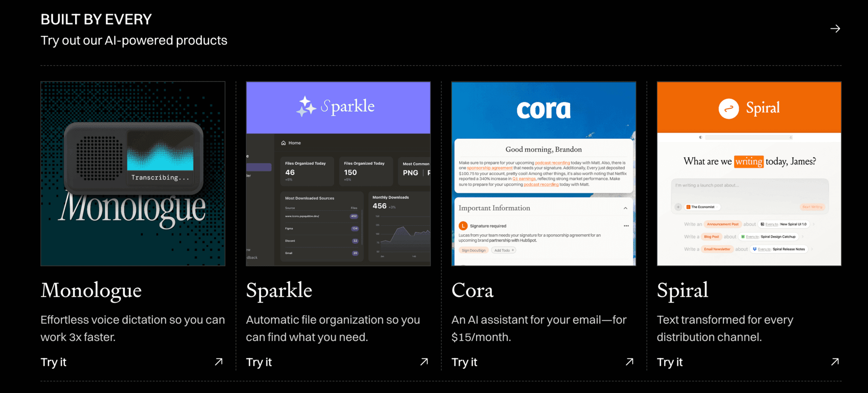Screen dimensions: 868x393
Task: Collapse Important Information chevron in Cora image
Action: tap(625, 208)
